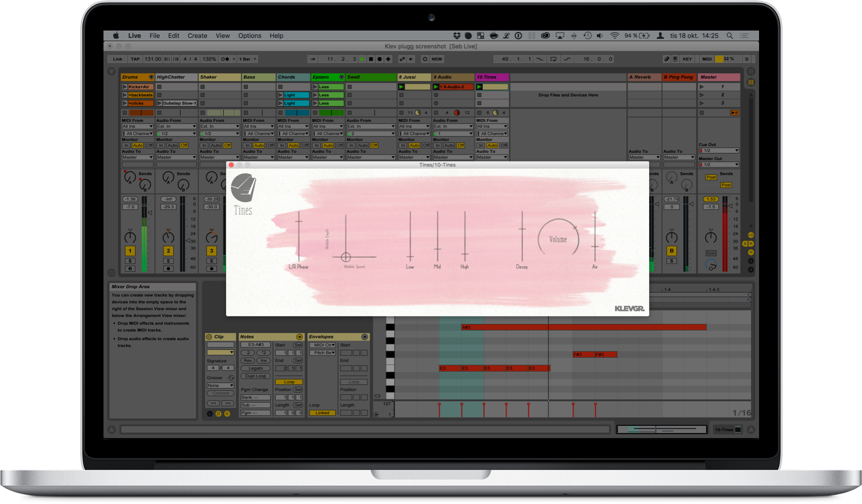The width and height of the screenshot is (862, 504).
Task: Click NEW button in control bar
Action: point(437,59)
